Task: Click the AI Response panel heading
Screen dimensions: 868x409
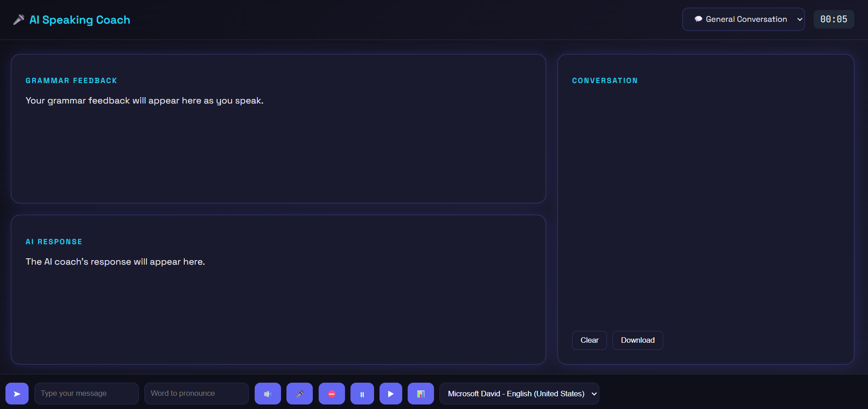Action: [54, 242]
